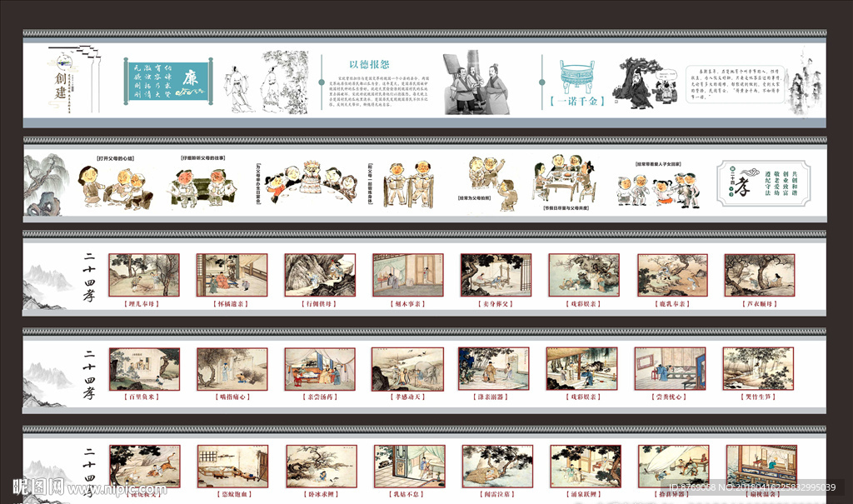The height and width of the screenshot is (504, 853).
Task: Open the 涌泉跃鲤 painting thumbnail
Action: point(586,466)
